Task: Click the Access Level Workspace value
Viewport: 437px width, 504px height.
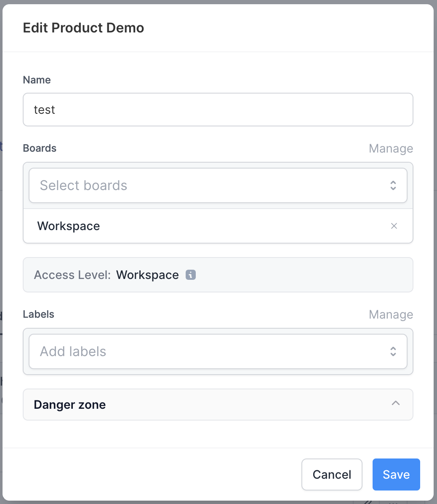Action: (147, 275)
